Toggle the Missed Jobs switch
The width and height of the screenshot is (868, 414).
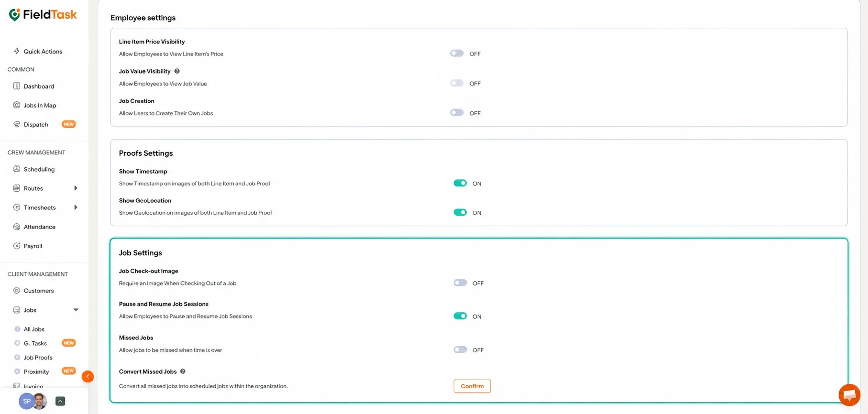point(460,350)
